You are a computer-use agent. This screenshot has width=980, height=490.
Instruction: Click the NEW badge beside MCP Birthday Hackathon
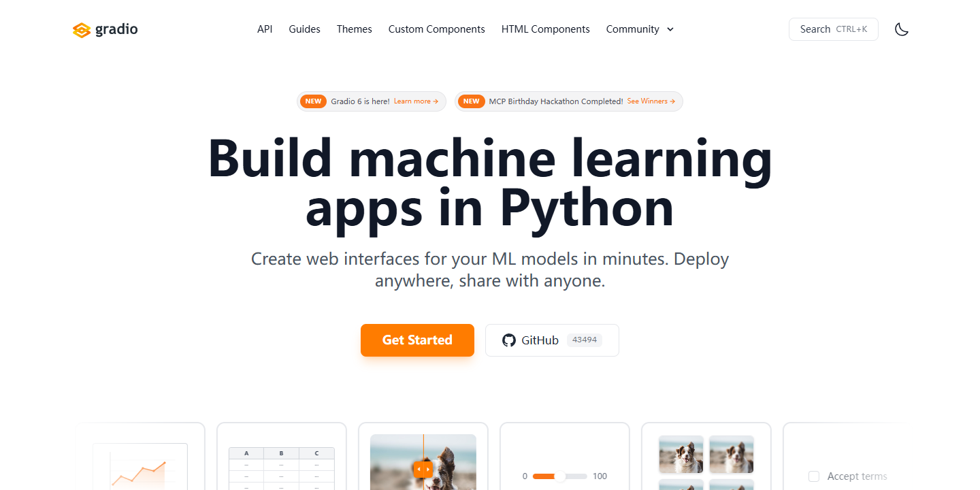(x=472, y=101)
